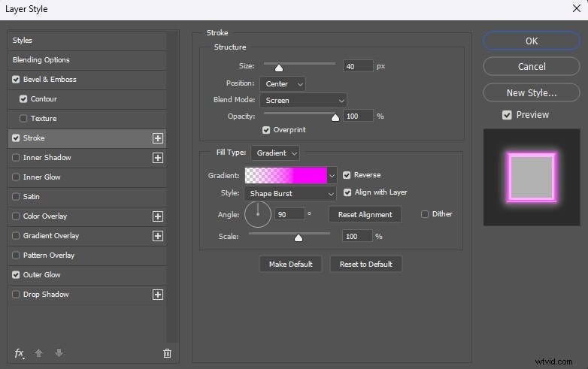Enable Gradient Overlay effect
This screenshot has height=369, width=588.
[16, 236]
